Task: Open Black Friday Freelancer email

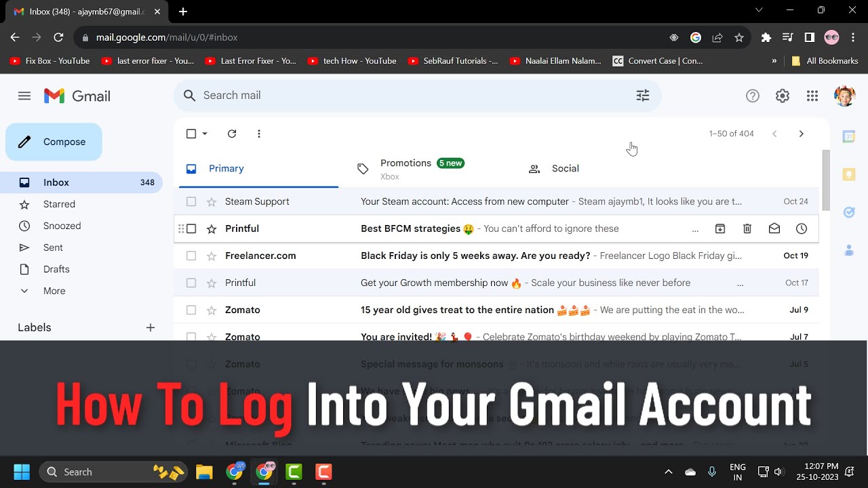Action: tap(496, 256)
